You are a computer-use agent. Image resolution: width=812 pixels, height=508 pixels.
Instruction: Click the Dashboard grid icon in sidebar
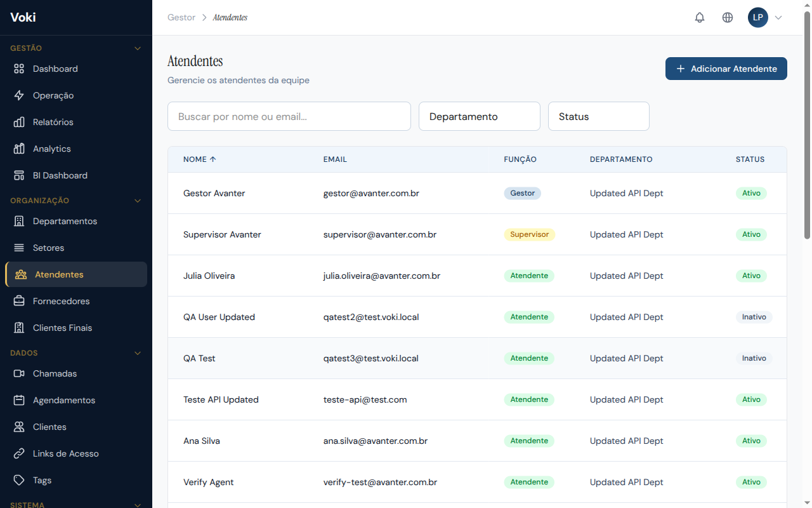19,69
